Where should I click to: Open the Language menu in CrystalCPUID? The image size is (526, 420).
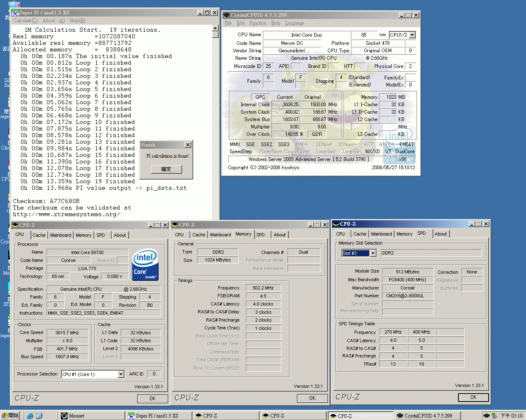point(295,23)
